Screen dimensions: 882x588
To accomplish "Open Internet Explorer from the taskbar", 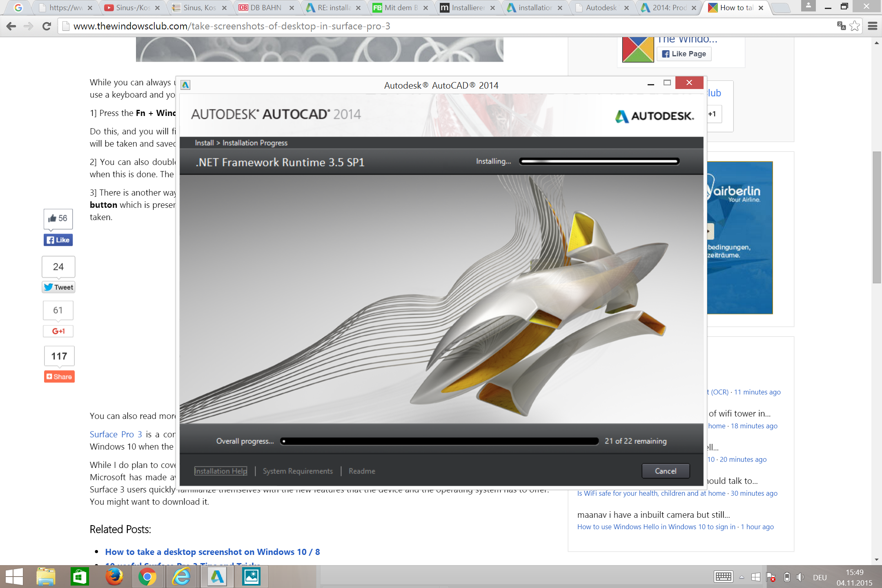I will point(182,576).
